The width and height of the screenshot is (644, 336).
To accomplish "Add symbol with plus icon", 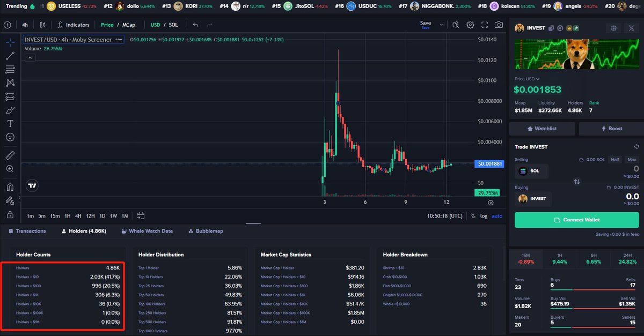I will (x=8, y=25).
